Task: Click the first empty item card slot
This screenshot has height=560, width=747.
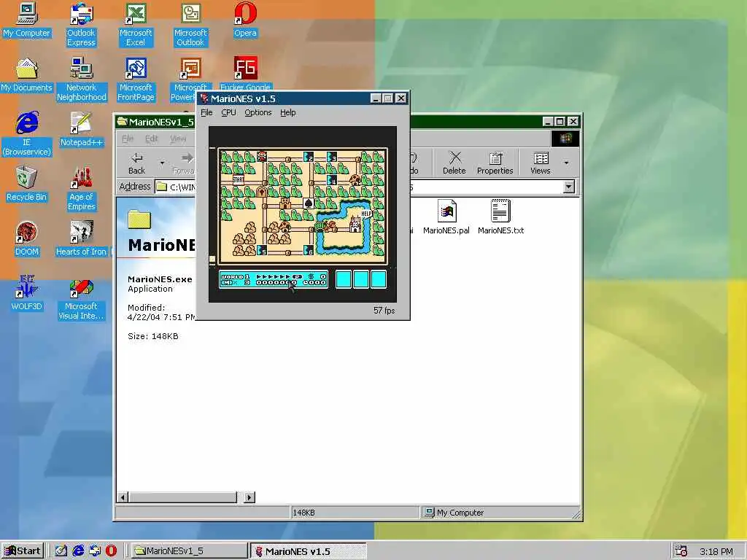Action: pos(344,279)
